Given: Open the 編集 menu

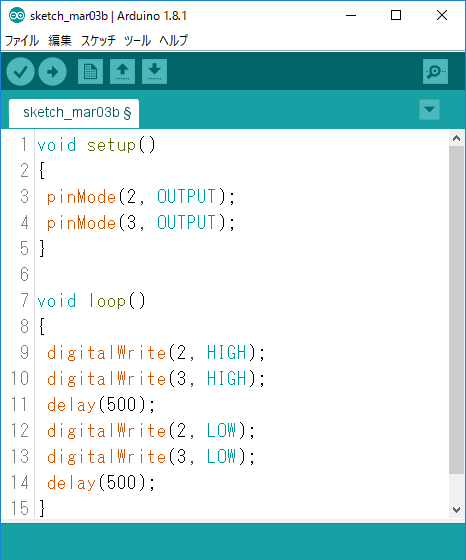Looking at the screenshot, I should point(60,40).
